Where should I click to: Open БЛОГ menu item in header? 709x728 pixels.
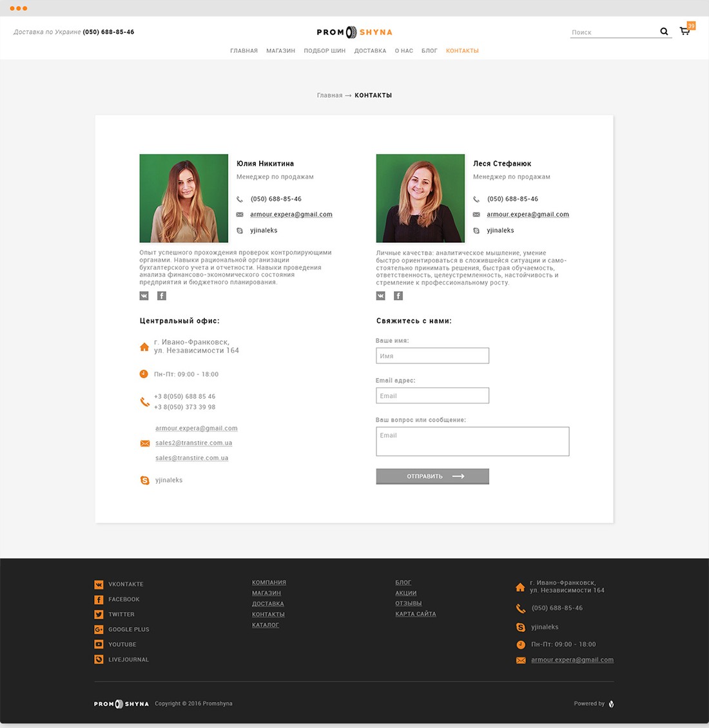(429, 51)
